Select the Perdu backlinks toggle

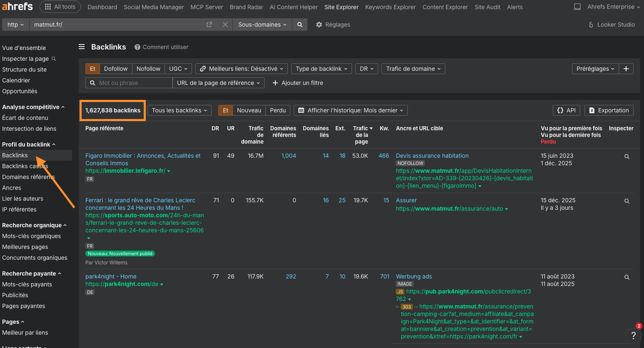(x=277, y=110)
